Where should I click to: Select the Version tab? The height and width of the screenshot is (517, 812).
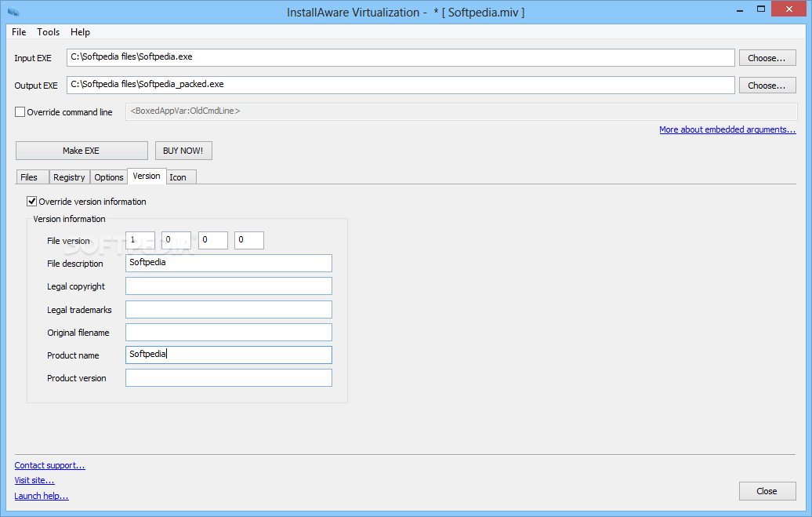(x=147, y=177)
